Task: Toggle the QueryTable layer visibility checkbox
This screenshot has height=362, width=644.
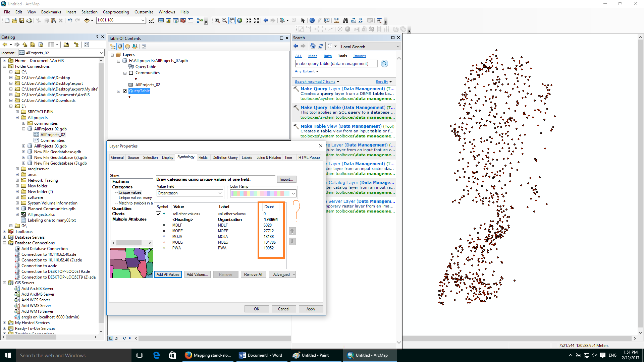Action: [x=125, y=91]
